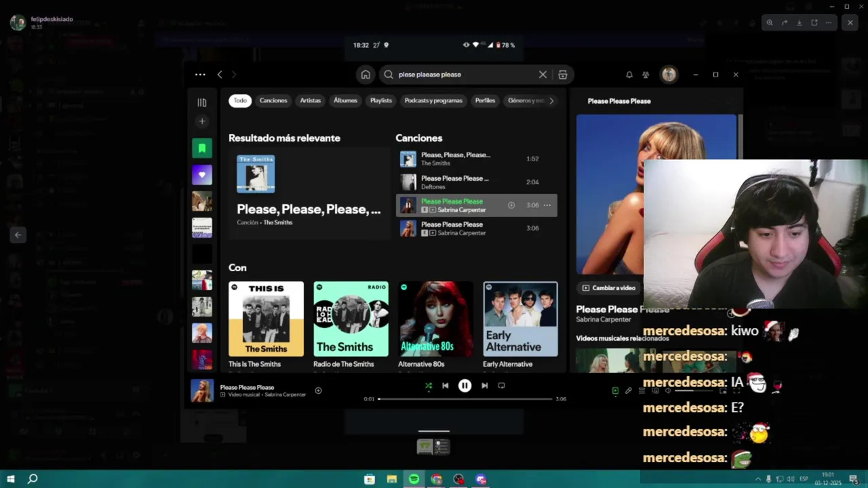Image resolution: width=868 pixels, height=488 pixels.
Task: Add current track to Liked Songs in player
Action: pyautogui.click(x=318, y=390)
